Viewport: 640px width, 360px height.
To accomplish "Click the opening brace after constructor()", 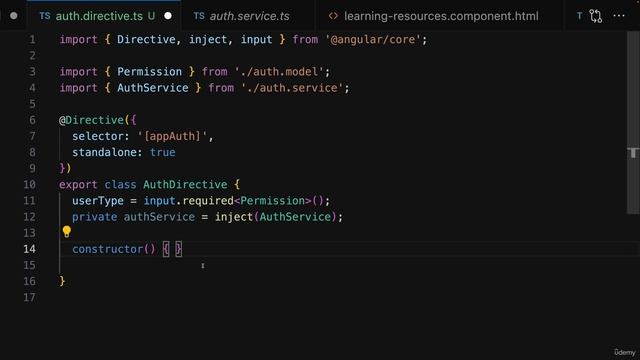I will [166, 249].
